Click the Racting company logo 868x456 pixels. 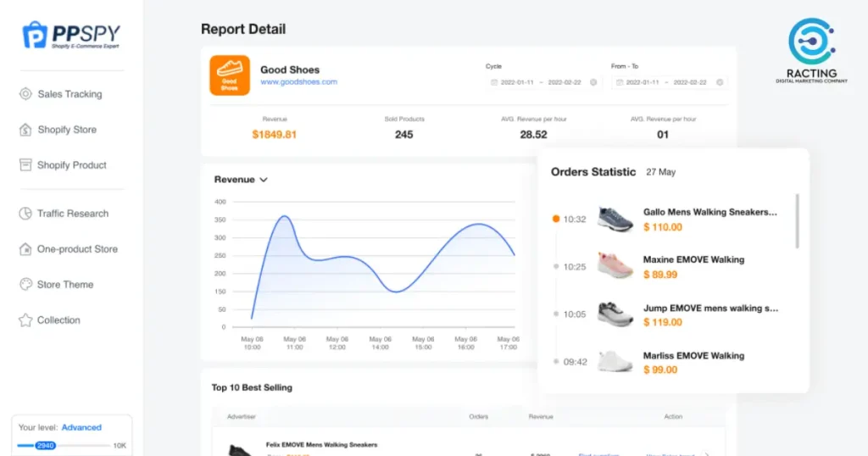click(811, 50)
